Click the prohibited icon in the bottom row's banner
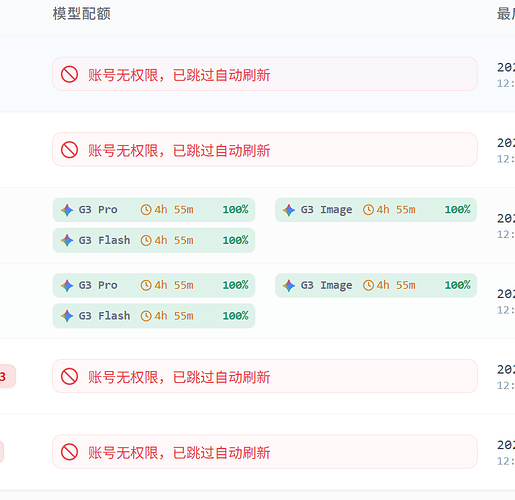Image resolution: width=515 pixels, height=500 pixels. pos(69,452)
